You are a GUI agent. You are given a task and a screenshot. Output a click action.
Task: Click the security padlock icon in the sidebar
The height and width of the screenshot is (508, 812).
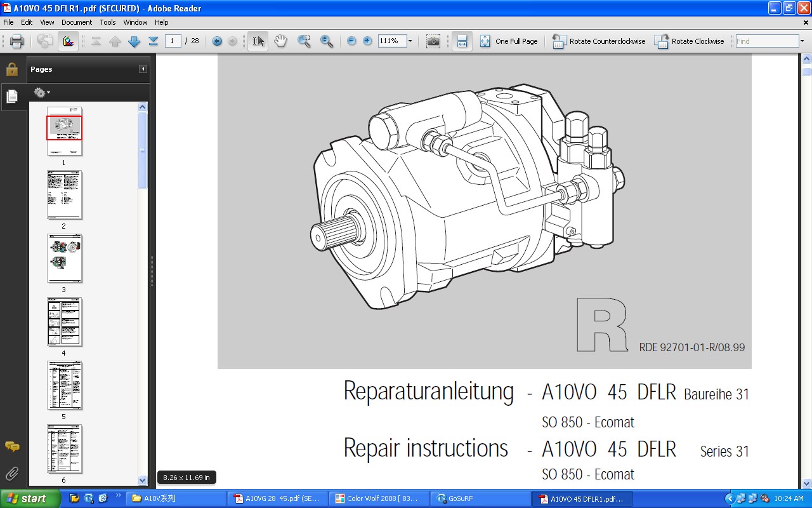point(12,69)
